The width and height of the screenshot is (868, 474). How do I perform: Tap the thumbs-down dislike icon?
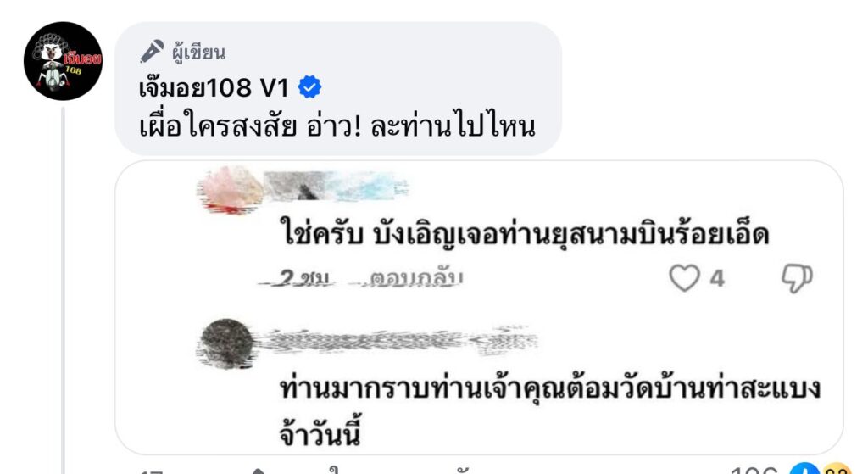coord(797,278)
